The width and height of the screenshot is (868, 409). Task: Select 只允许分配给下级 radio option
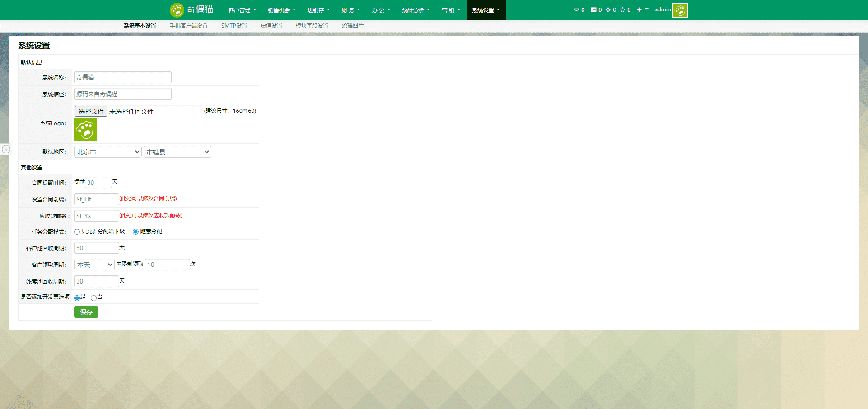click(x=77, y=232)
